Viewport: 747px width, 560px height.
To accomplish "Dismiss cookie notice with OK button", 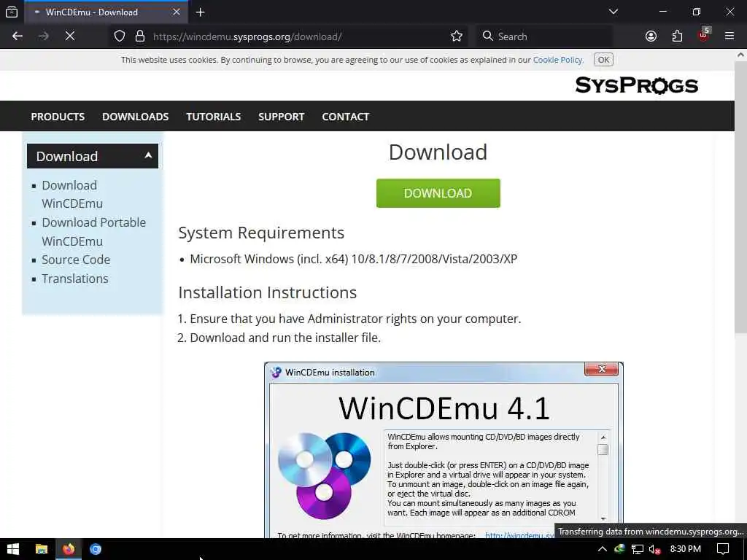I will pyautogui.click(x=603, y=60).
